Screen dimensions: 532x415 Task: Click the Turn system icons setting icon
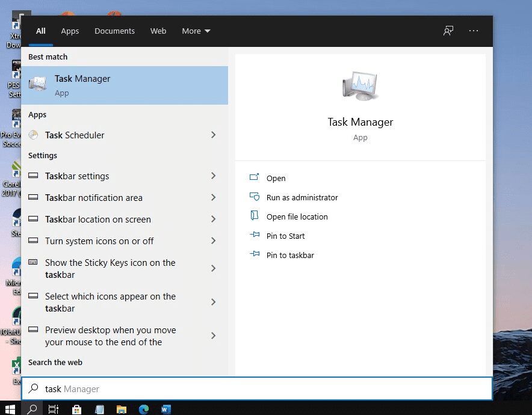(x=33, y=241)
